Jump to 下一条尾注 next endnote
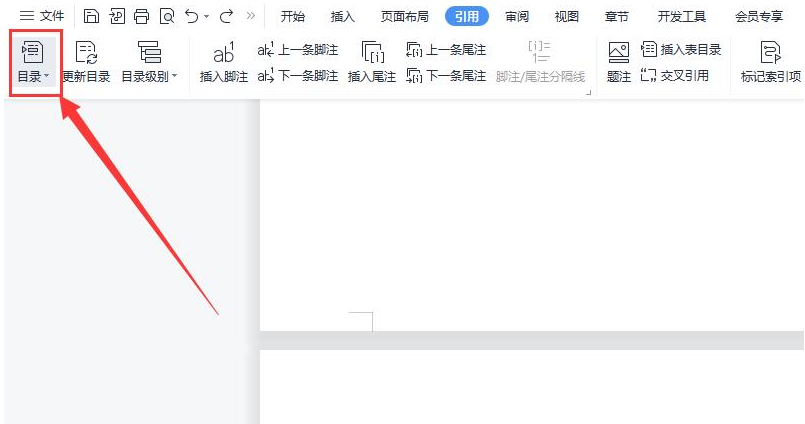The image size is (805, 424). pos(446,76)
